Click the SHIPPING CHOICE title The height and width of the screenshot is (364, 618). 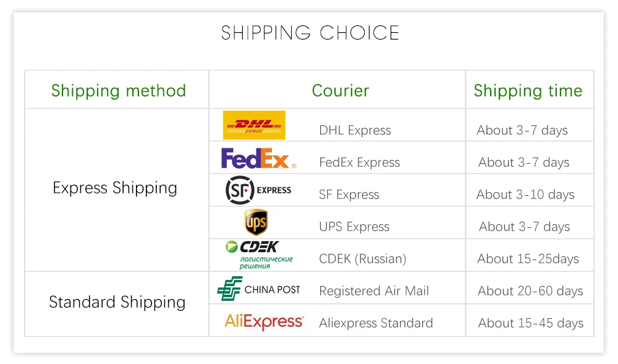coord(310,33)
